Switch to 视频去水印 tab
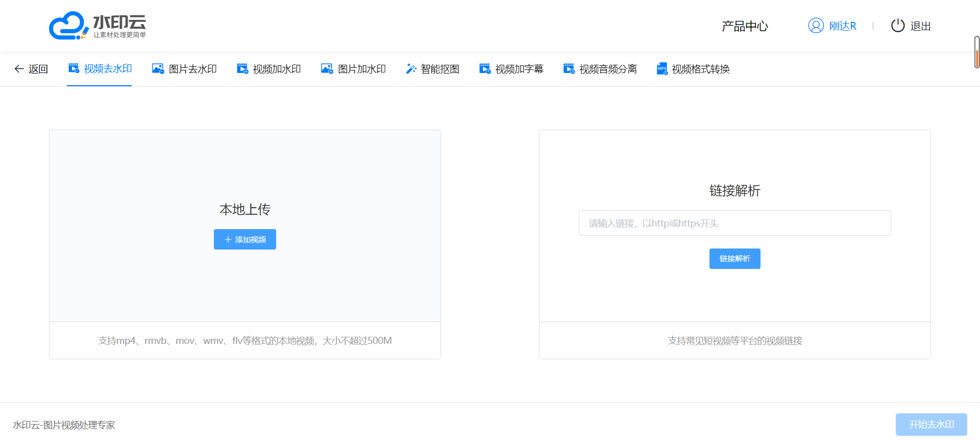The width and height of the screenshot is (980, 446). tap(100, 69)
